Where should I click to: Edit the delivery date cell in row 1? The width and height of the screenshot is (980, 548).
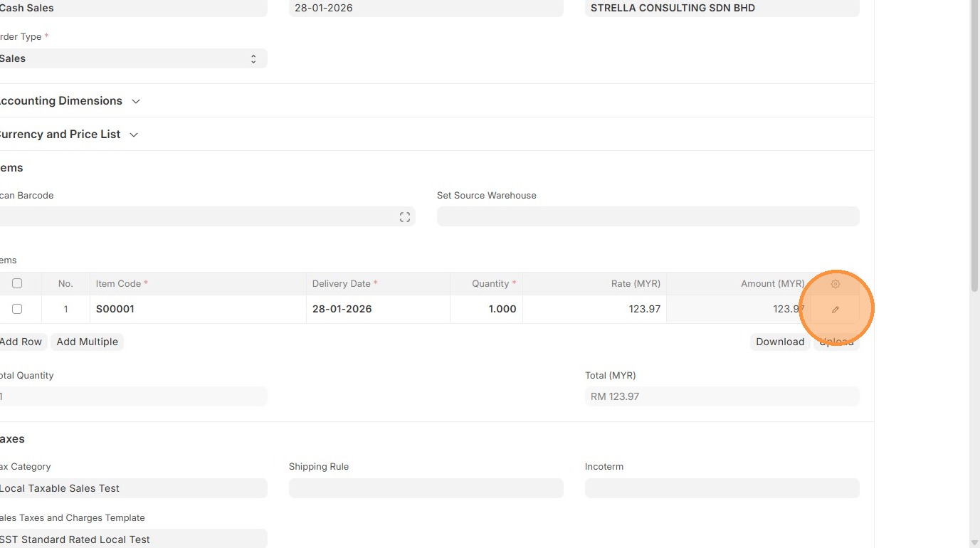pos(377,309)
